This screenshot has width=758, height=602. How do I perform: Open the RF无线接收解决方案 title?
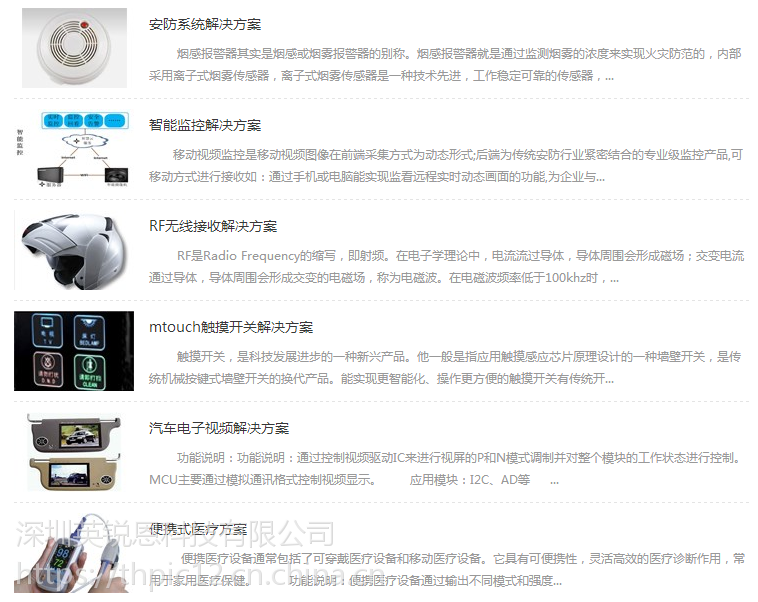[213, 226]
